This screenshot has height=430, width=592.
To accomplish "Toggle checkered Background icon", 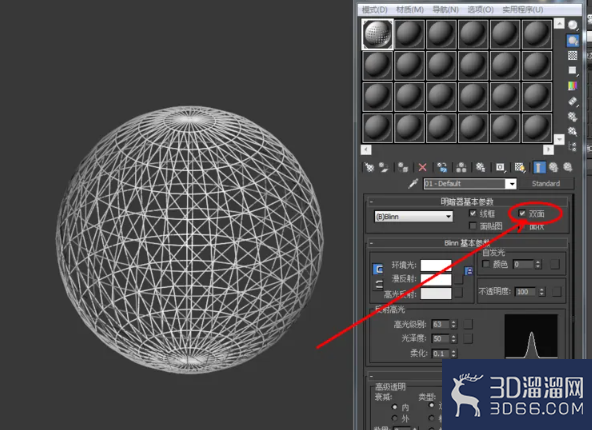I will tap(573, 55).
